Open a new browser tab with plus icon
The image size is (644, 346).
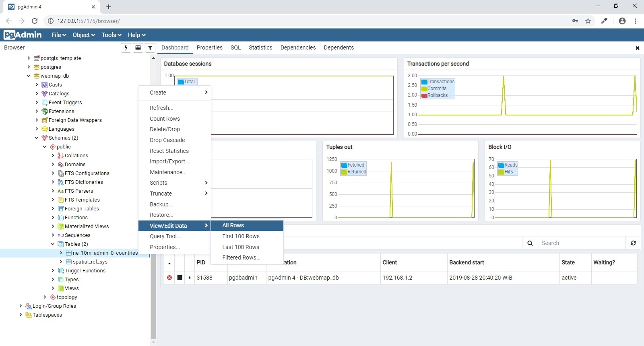click(x=109, y=7)
